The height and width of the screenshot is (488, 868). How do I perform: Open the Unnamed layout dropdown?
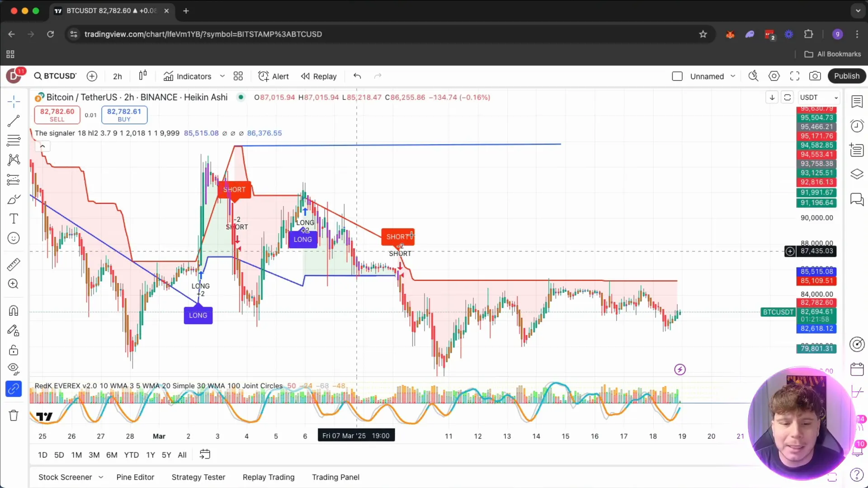[712, 76]
